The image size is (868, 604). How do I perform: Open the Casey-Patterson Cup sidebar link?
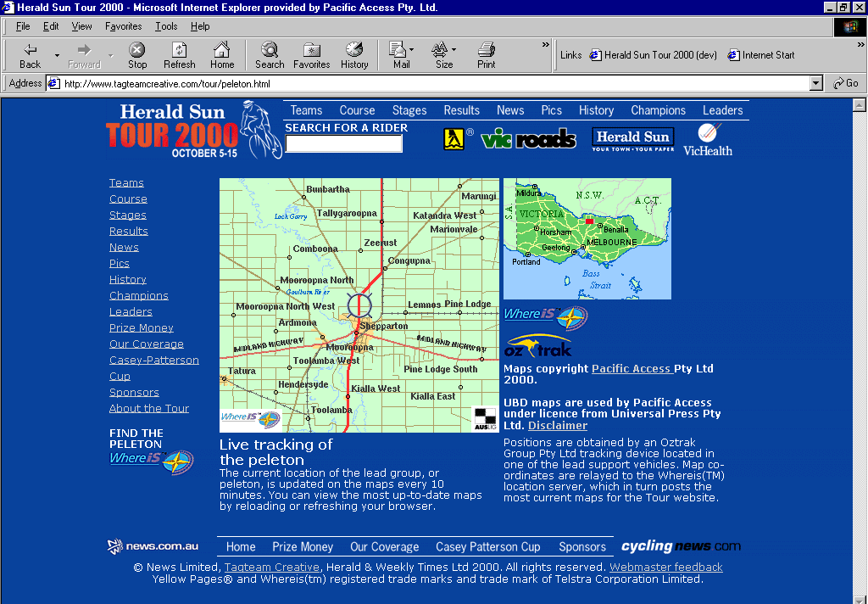coord(154,368)
